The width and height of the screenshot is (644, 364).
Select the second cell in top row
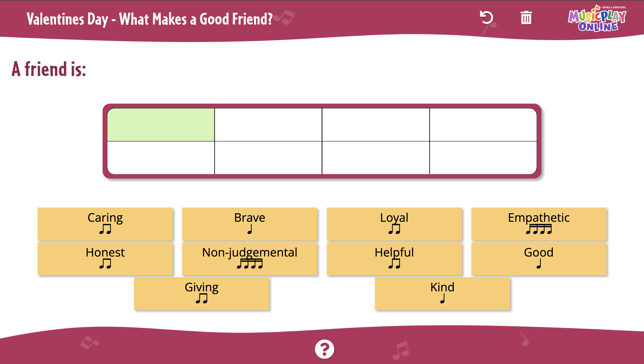(268, 125)
